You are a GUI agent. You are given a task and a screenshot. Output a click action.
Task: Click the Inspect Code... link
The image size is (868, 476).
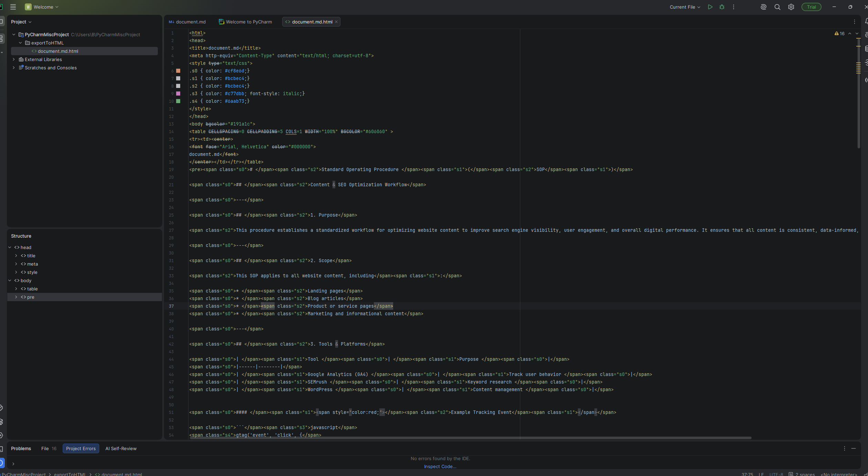[440, 466]
